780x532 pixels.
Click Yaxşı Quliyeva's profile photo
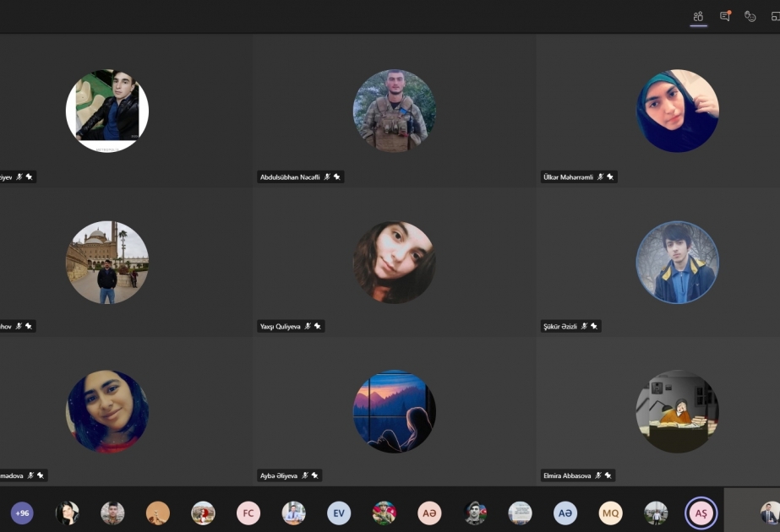click(x=395, y=262)
